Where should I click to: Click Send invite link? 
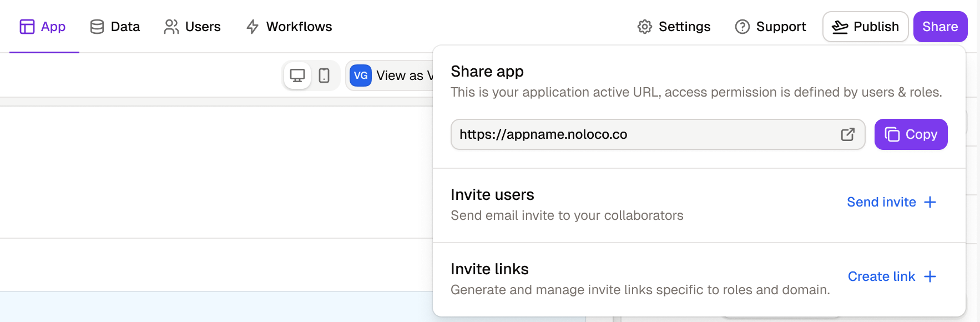point(891,202)
